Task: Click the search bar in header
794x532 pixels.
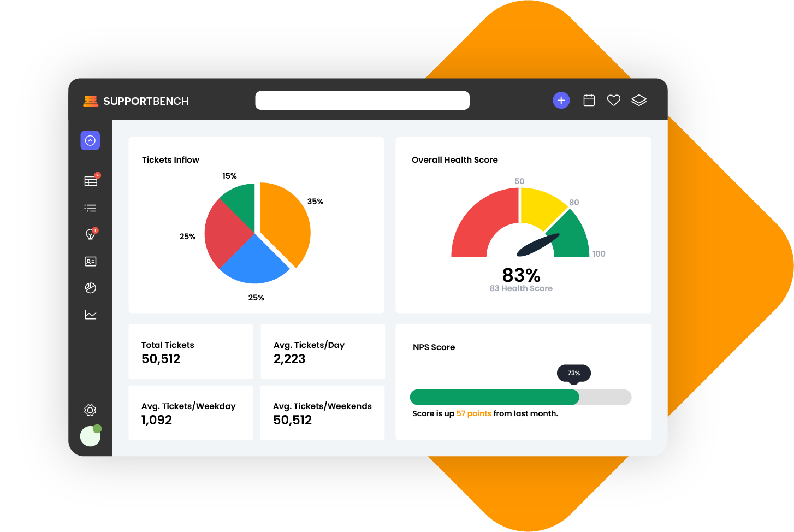Action: (362, 101)
